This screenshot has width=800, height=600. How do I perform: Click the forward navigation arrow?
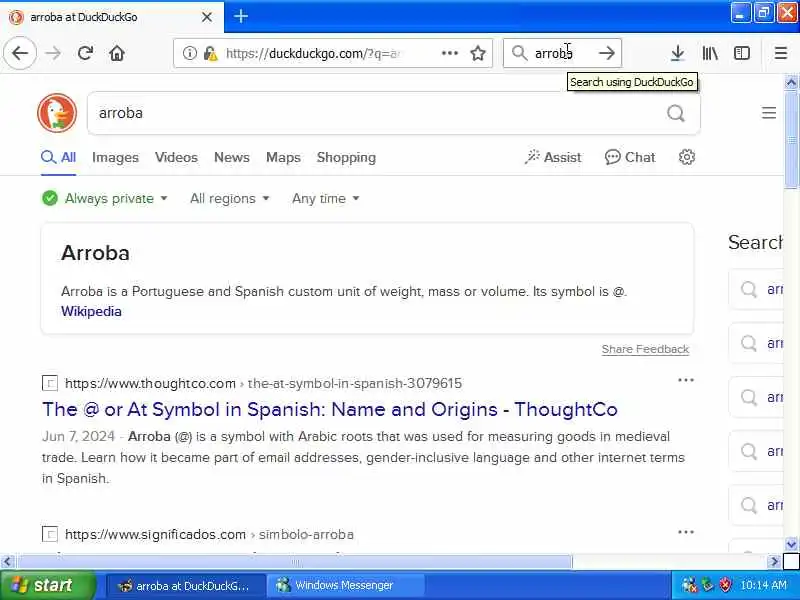click(x=53, y=53)
